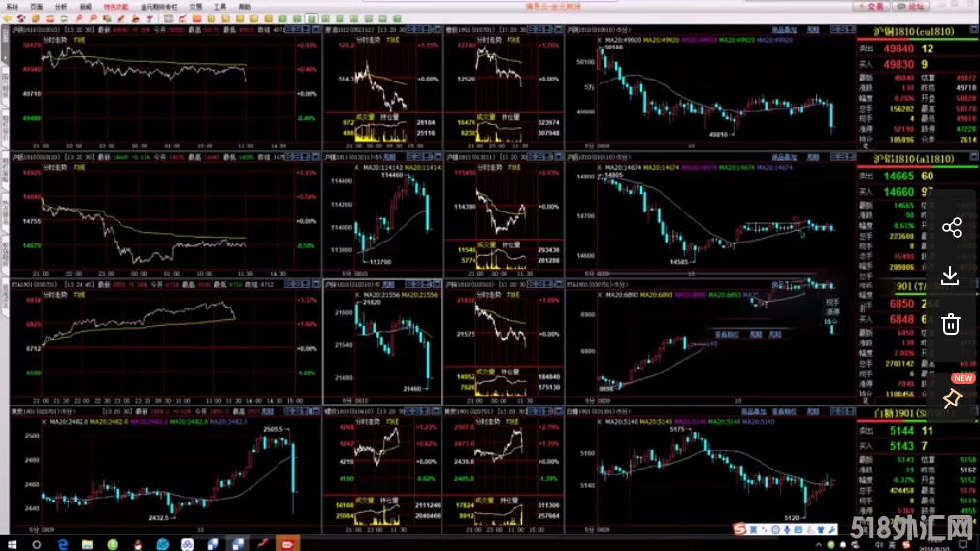Open the 系统 menu

point(12,6)
